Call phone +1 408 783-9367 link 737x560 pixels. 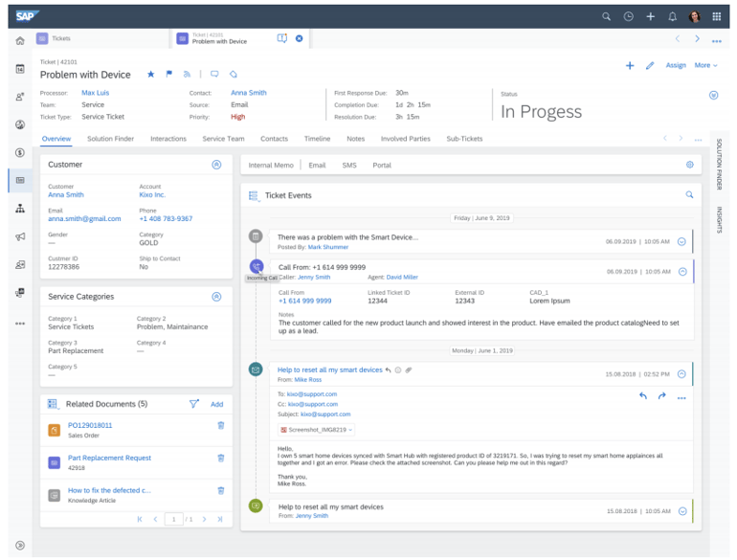pyautogui.click(x=166, y=218)
